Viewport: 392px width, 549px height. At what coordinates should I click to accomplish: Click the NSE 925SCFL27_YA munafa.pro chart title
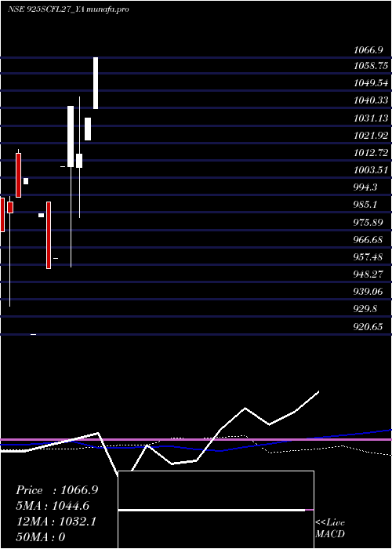click(68, 9)
